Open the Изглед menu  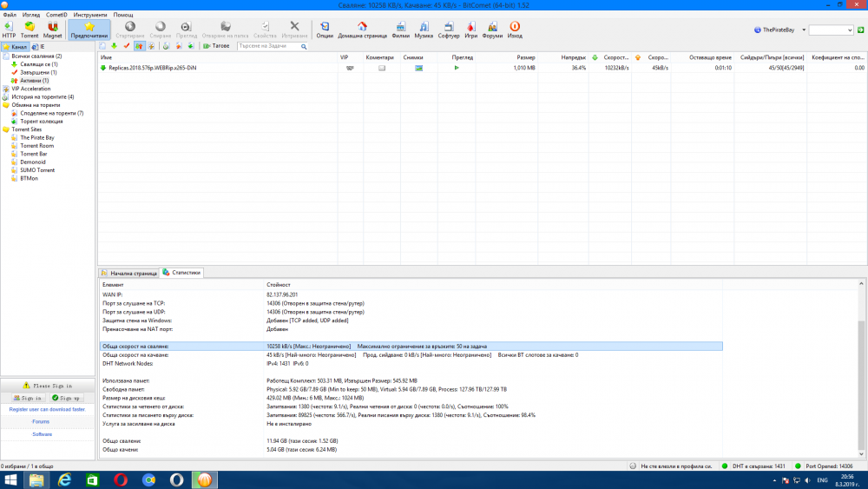[x=31, y=15]
